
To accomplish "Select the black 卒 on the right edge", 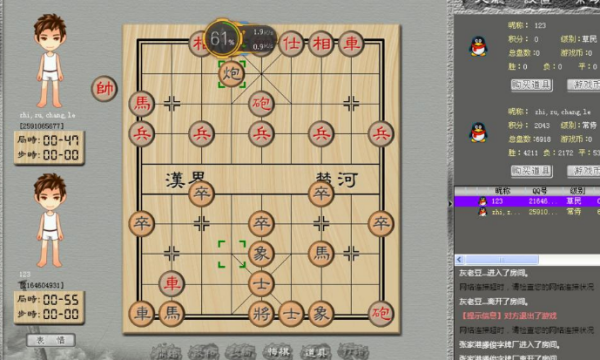I will 381,223.
